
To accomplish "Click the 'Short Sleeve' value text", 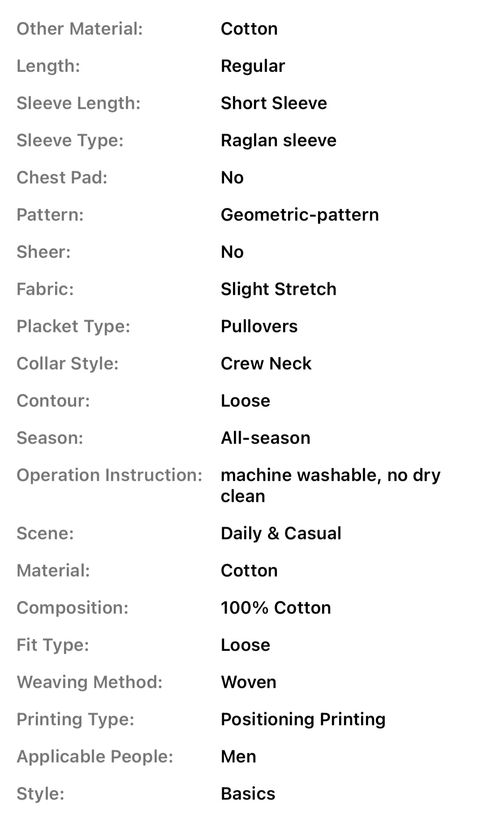I will point(274,104).
